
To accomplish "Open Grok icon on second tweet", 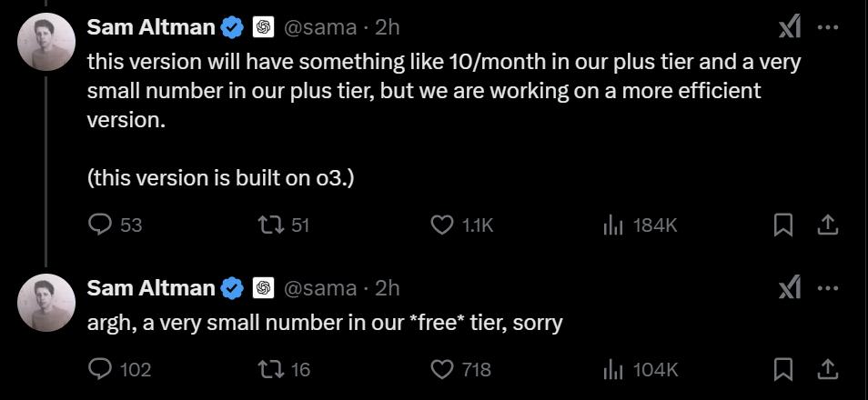I will point(790,288).
